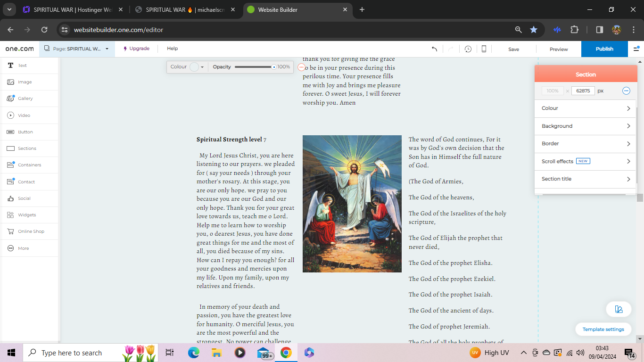Screen dimensions: 644x362
Task: Open Sections in the left sidebar
Action: pyautogui.click(x=29, y=148)
